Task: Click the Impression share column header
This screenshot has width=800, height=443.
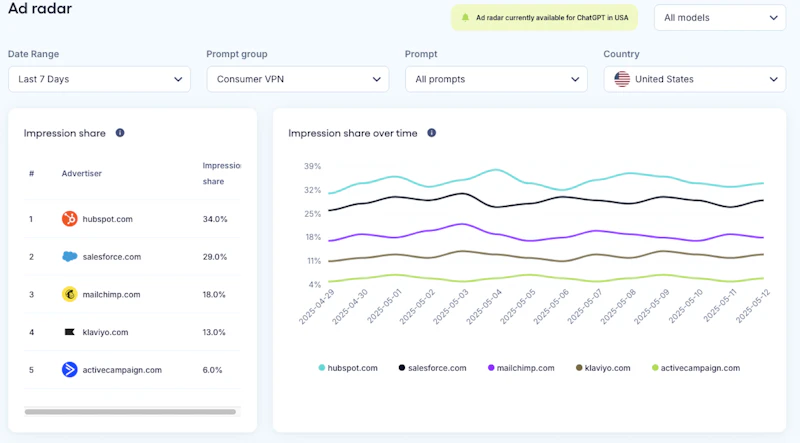Action: click(221, 174)
